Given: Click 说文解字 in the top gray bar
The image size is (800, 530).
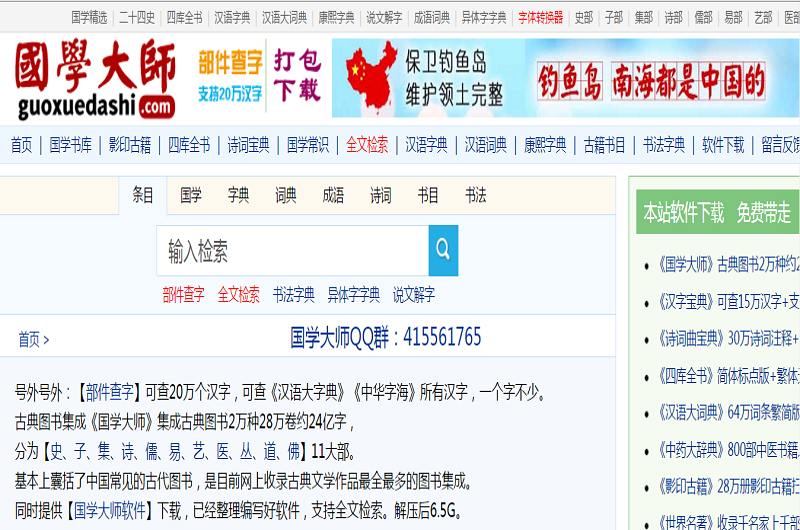Looking at the screenshot, I should pyautogui.click(x=384, y=18).
